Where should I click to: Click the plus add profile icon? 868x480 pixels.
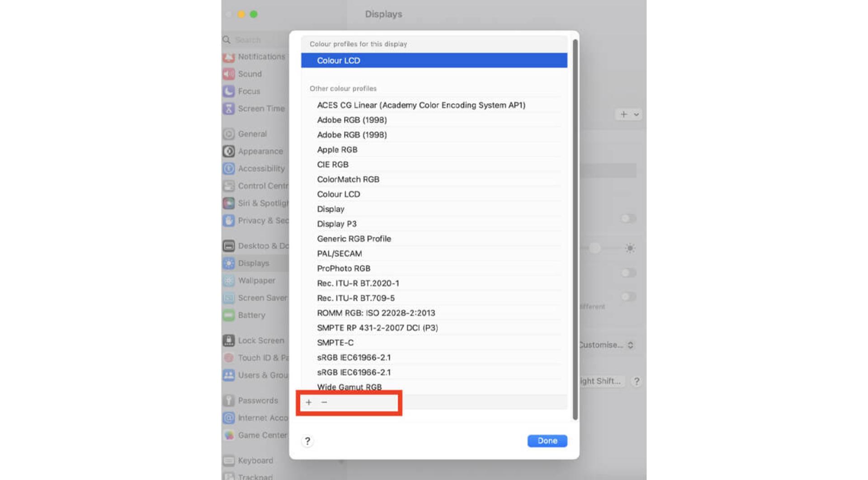tap(308, 402)
